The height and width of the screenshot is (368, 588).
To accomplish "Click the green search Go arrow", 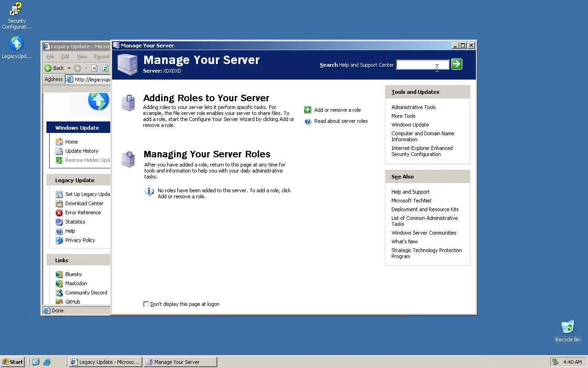I will (457, 64).
